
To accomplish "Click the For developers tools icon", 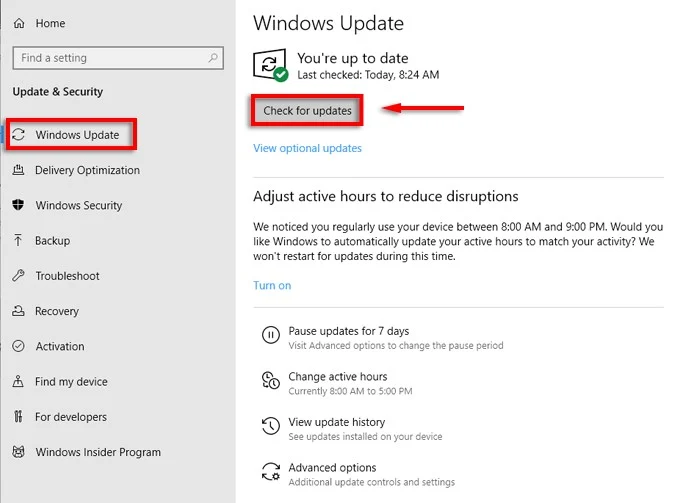I will 18,416.
